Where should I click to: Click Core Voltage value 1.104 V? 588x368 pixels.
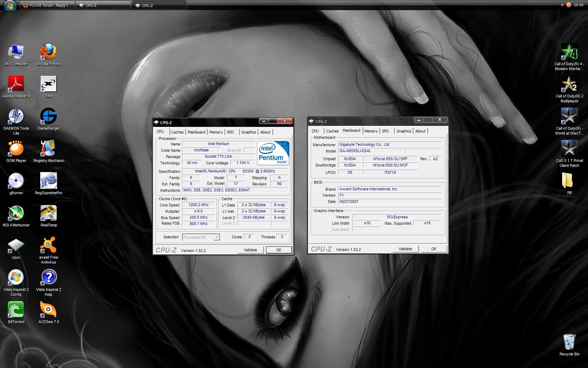click(243, 163)
